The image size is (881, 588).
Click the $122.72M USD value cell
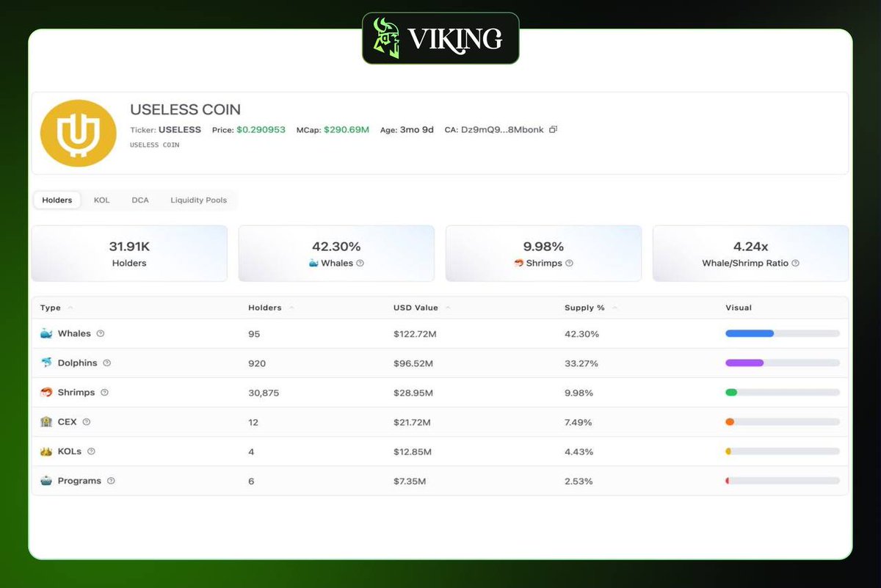coord(416,334)
